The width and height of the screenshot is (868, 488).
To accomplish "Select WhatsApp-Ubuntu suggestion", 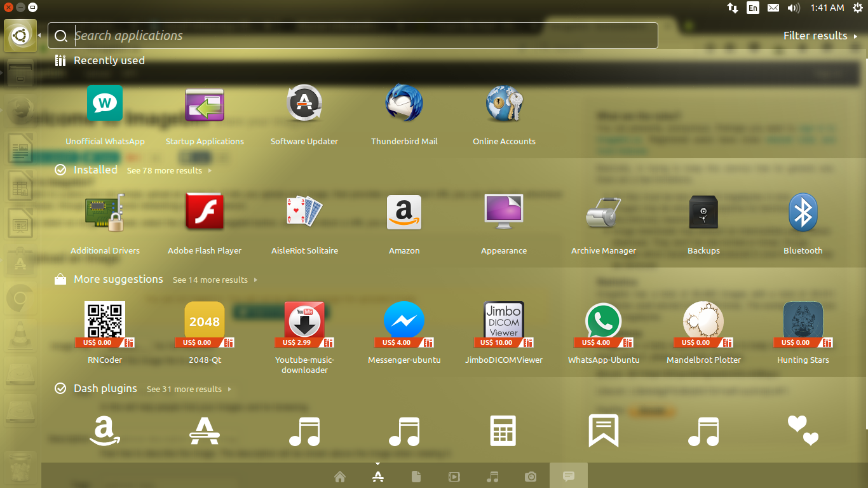I will pos(604,333).
